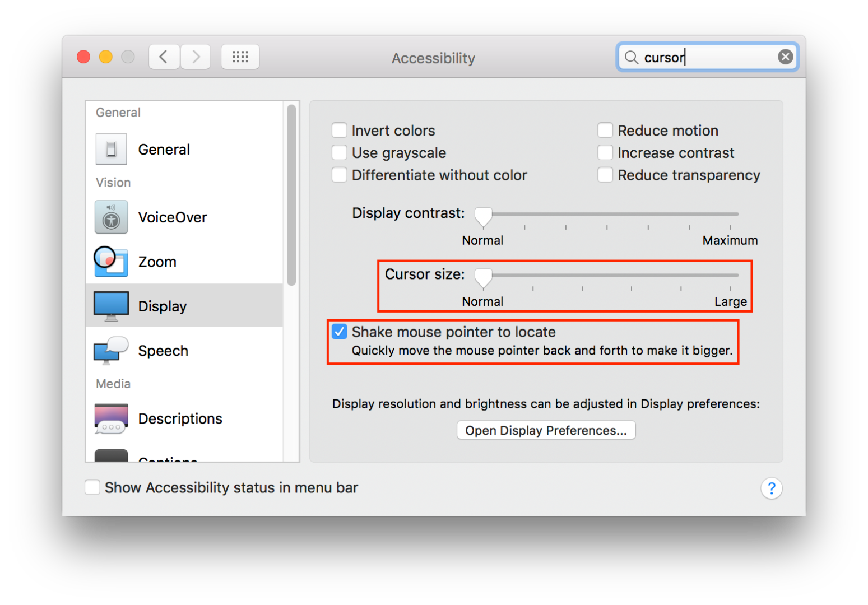This screenshot has height=605, width=868.
Task: Select the Display monitor icon
Action: click(x=111, y=306)
